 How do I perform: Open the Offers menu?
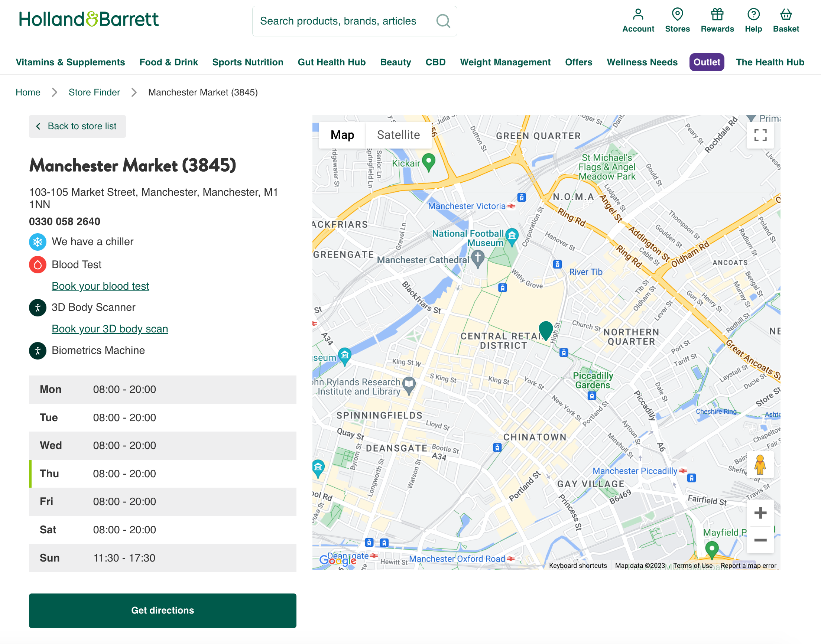pos(578,62)
